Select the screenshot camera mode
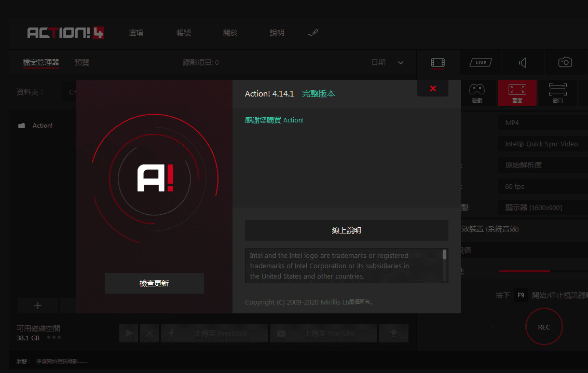Image resolution: width=588 pixels, height=373 pixels. tap(565, 63)
